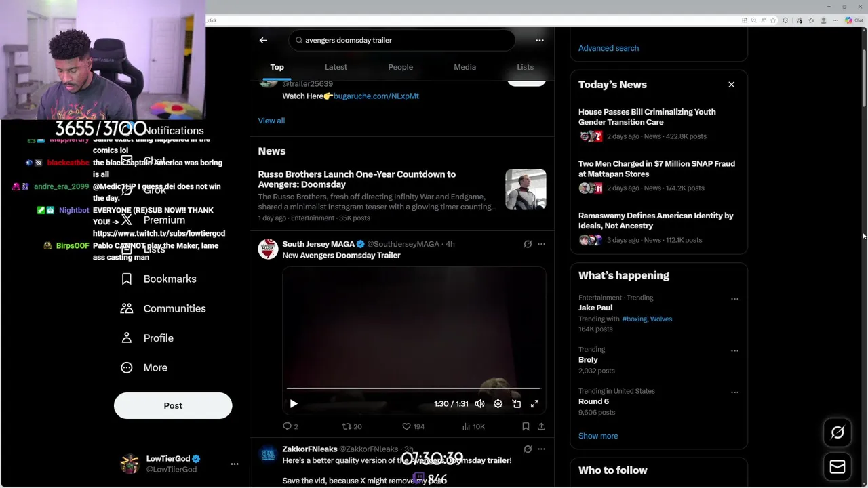Open video settings gear icon
868x488 pixels.
498,403
